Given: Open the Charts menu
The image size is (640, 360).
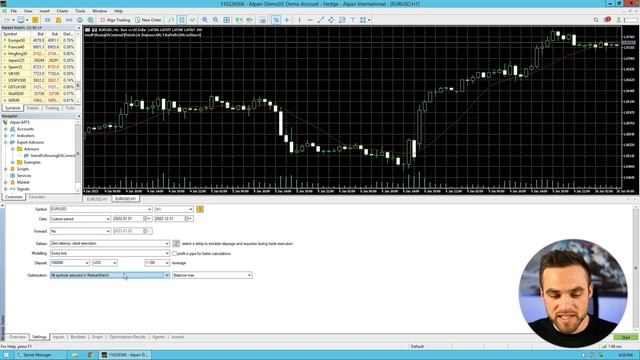Looking at the screenshot, I should 62,11.
